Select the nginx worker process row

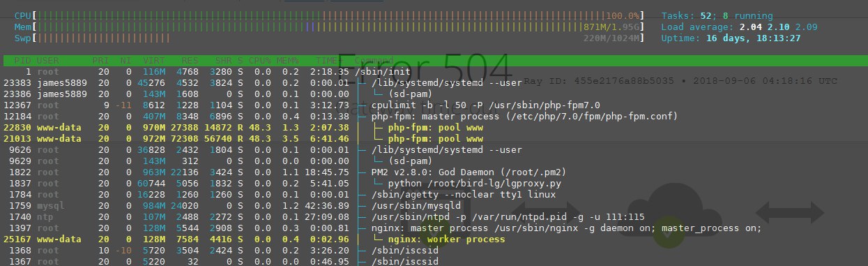coord(434,239)
